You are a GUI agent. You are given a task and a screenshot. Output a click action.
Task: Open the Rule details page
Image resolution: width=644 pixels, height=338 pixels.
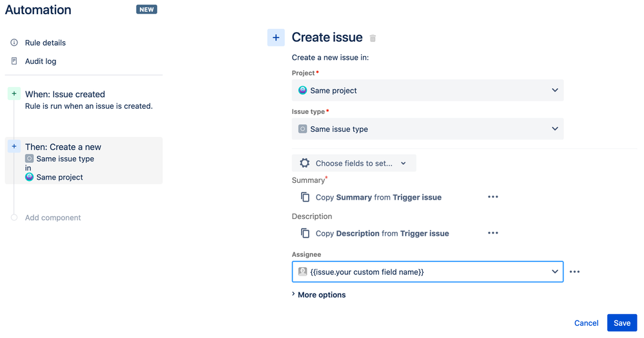coord(45,42)
